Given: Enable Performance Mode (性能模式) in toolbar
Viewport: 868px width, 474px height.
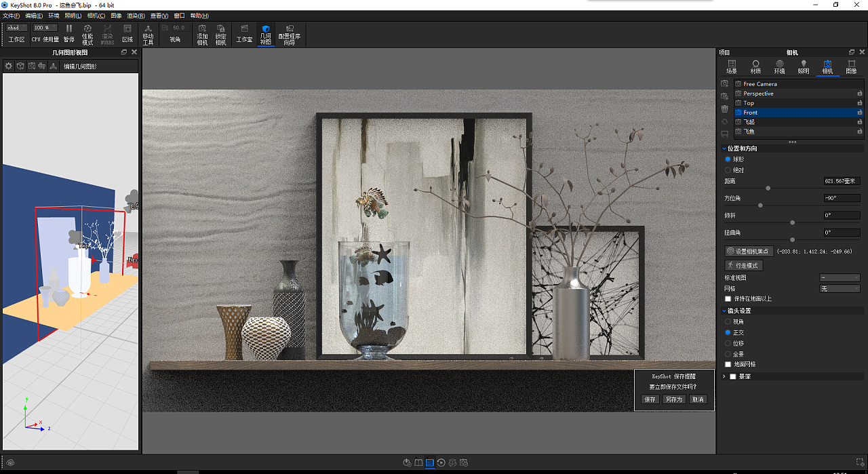Looking at the screenshot, I should pyautogui.click(x=87, y=34).
